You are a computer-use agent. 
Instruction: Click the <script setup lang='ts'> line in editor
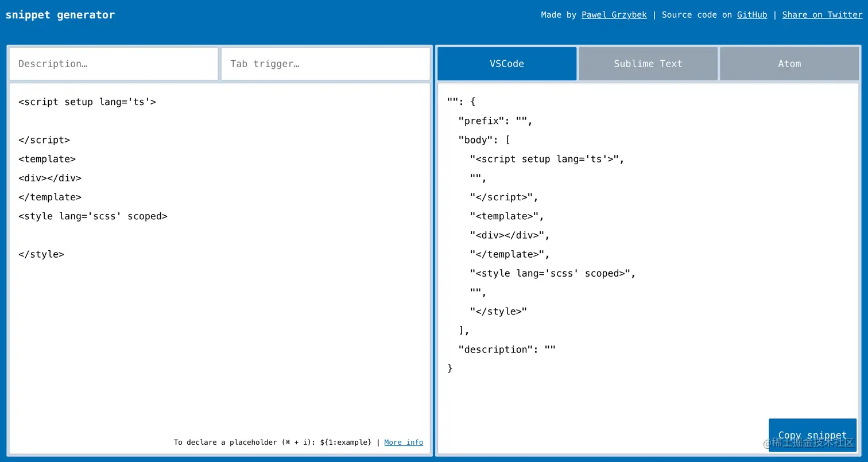pyautogui.click(x=87, y=102)
